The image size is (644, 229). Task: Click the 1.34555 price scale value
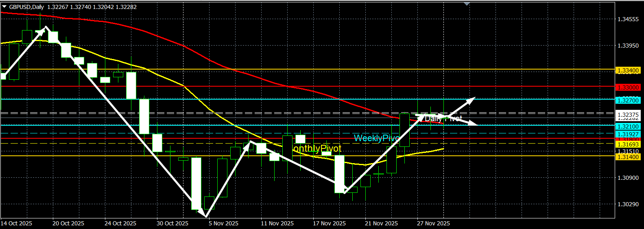tap(628, 19)
